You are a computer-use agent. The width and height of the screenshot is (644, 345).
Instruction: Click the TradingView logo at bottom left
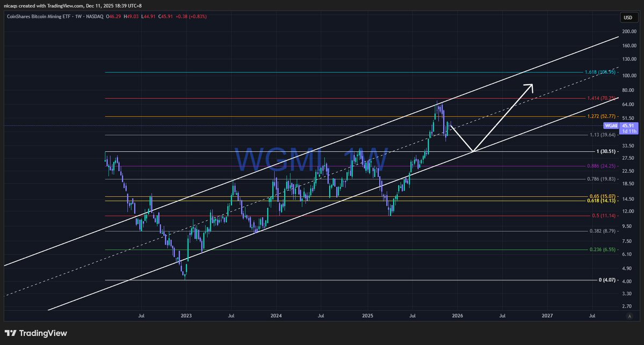(36, 333)
